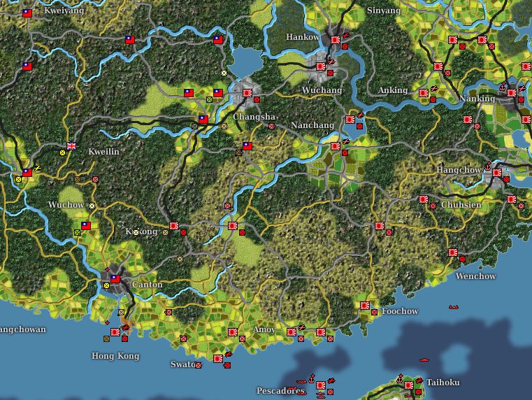This screenshot has width=532, height=400.
Task: Click the Japanese flag left of Amoy label
Action: (x=233, y=331)
